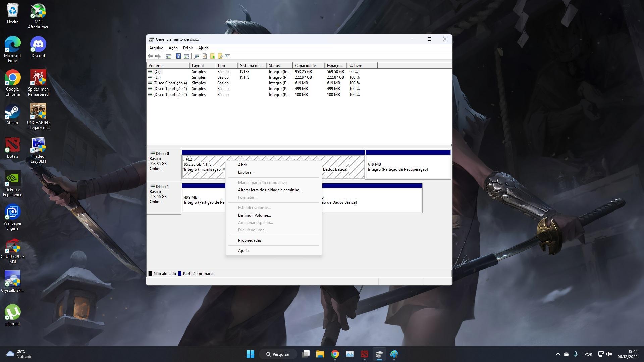Click the checklist settings toolbar icon

coord(228,56)
